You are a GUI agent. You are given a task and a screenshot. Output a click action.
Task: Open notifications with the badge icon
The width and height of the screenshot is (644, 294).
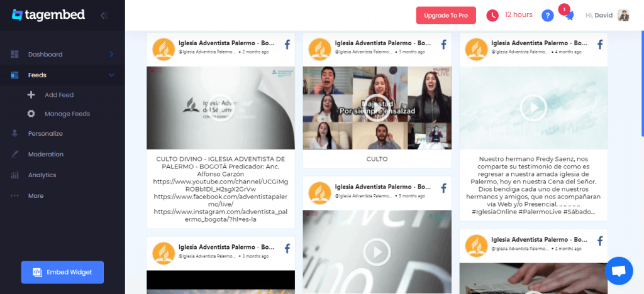[x=567, y=13]
